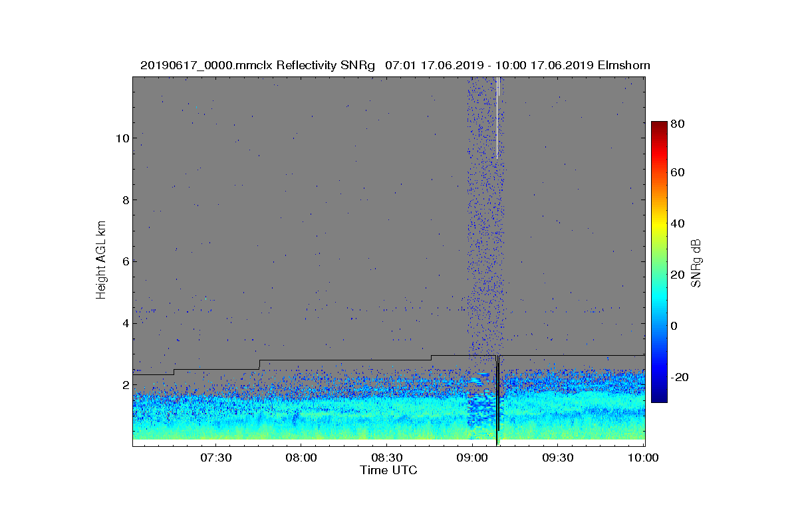Click the colorbar value label -20

click(680, 377)
